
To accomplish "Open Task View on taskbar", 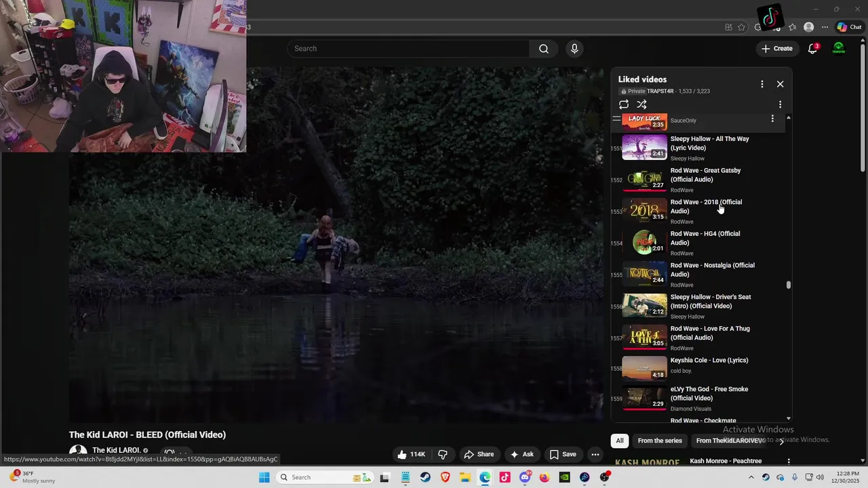I will [x=384, y=477].
